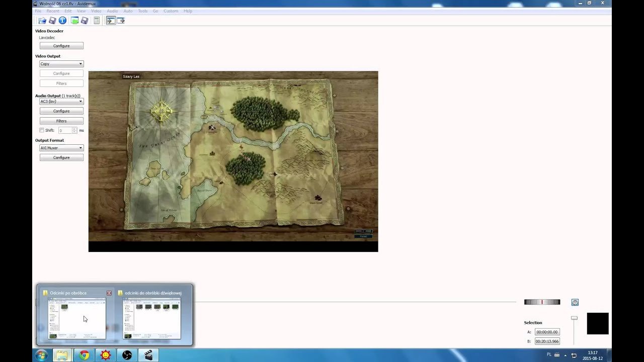Click the first Save Video floppy icon

click(x=52, y=21)
